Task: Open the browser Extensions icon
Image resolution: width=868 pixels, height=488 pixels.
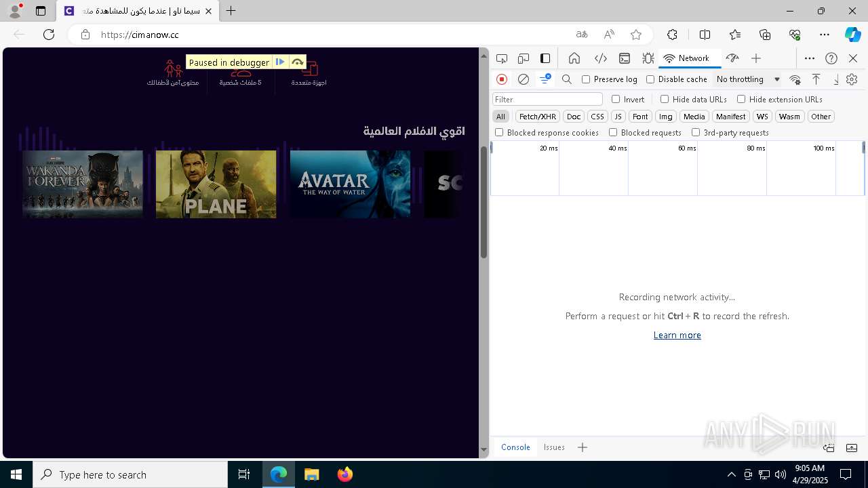Action: click(x=672, y=35)
